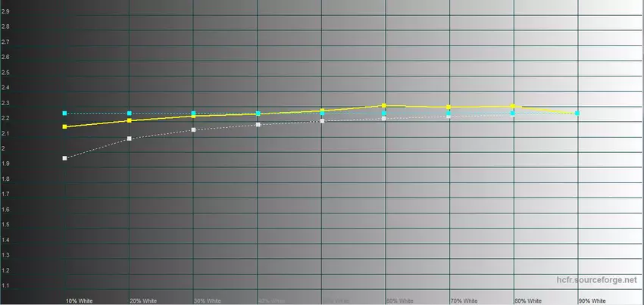Select the yellow gamma point at 20% White
The height and width of the screenshot is (305, 644).
tap(130, 120)
